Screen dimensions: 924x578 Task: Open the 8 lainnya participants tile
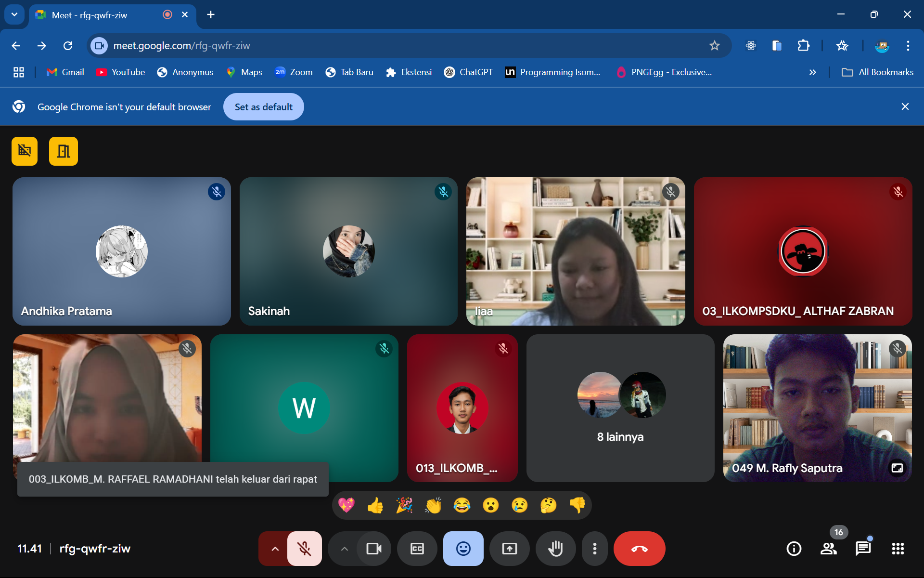click(x=620, y=408)
